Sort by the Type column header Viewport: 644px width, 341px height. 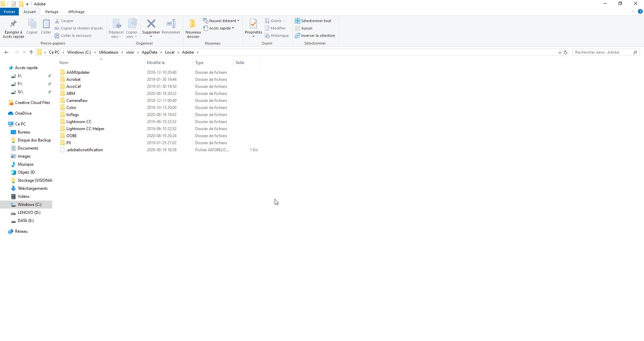click(199, 63)
